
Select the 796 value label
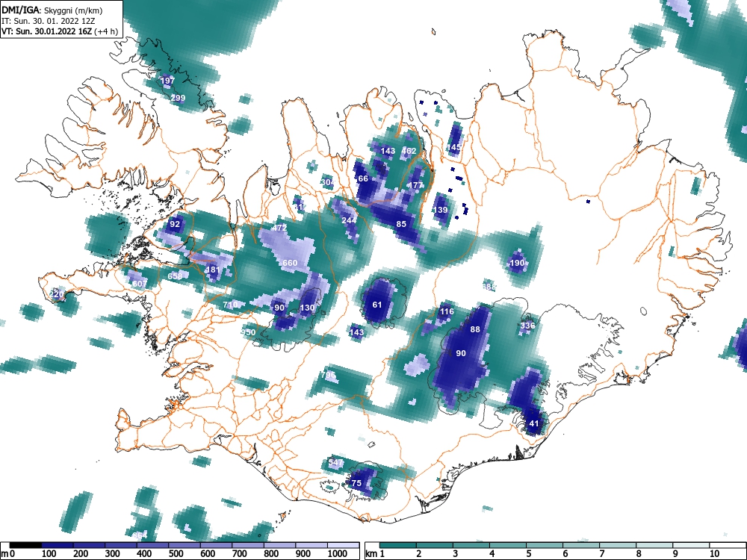pyautogui.click(x=328, y=375)
